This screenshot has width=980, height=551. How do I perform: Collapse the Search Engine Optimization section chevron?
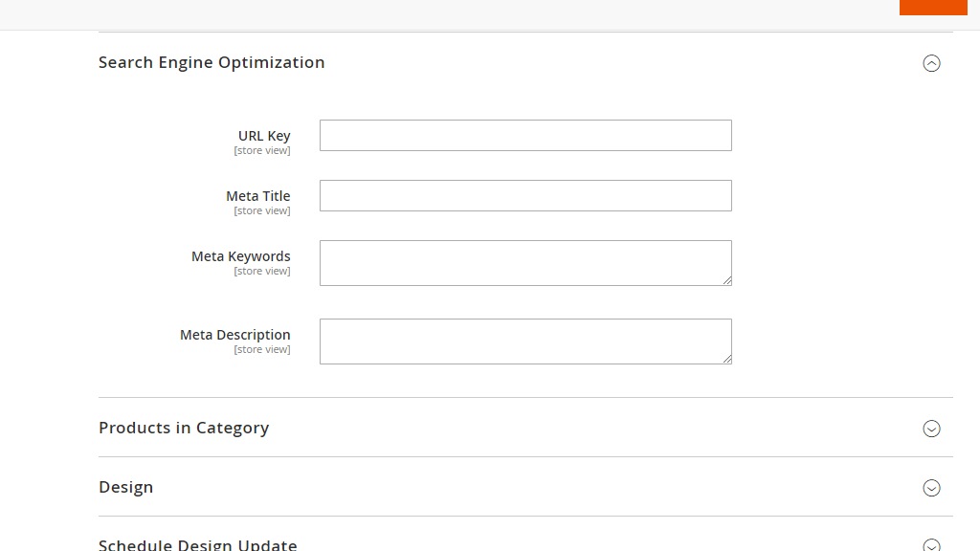tap(931, 63)
